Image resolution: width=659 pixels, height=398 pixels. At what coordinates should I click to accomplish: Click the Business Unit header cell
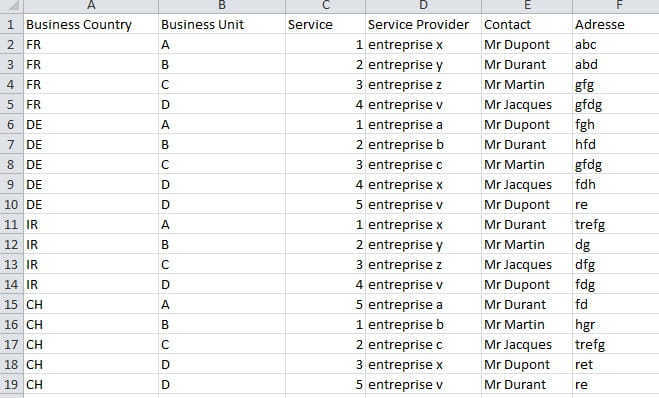tap(222, 24)
